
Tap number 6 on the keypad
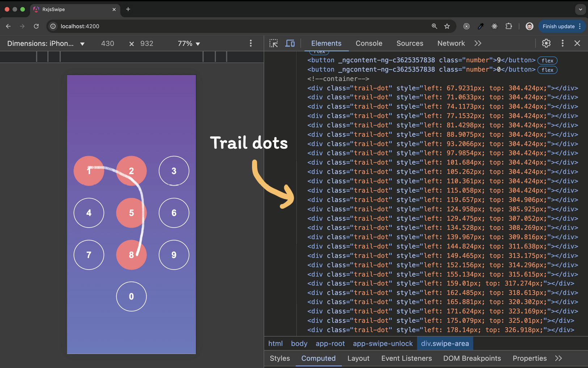point(174,213)
